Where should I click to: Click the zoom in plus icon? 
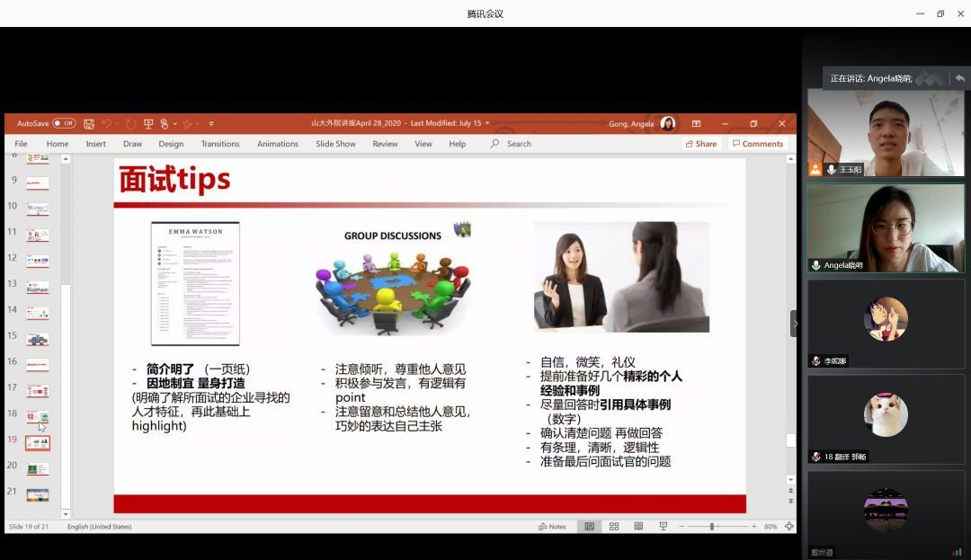(754, 527)
